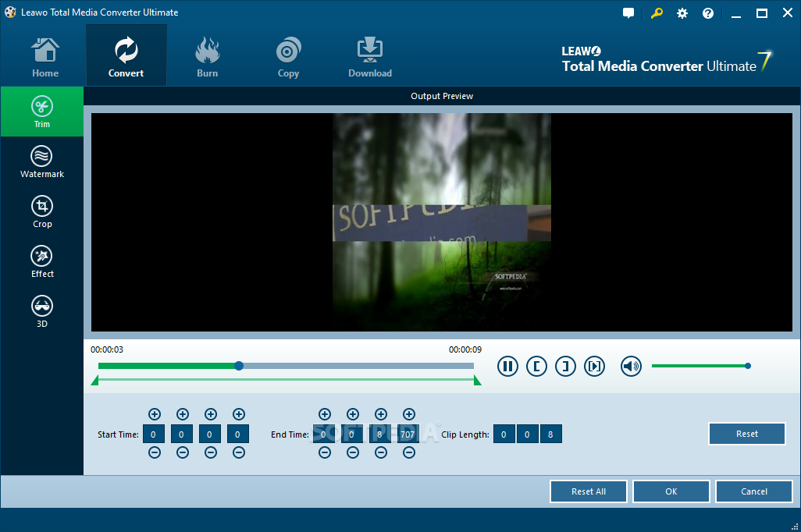
Task: Mute the preview audio speaker icon
Action: tap(631, 366)
